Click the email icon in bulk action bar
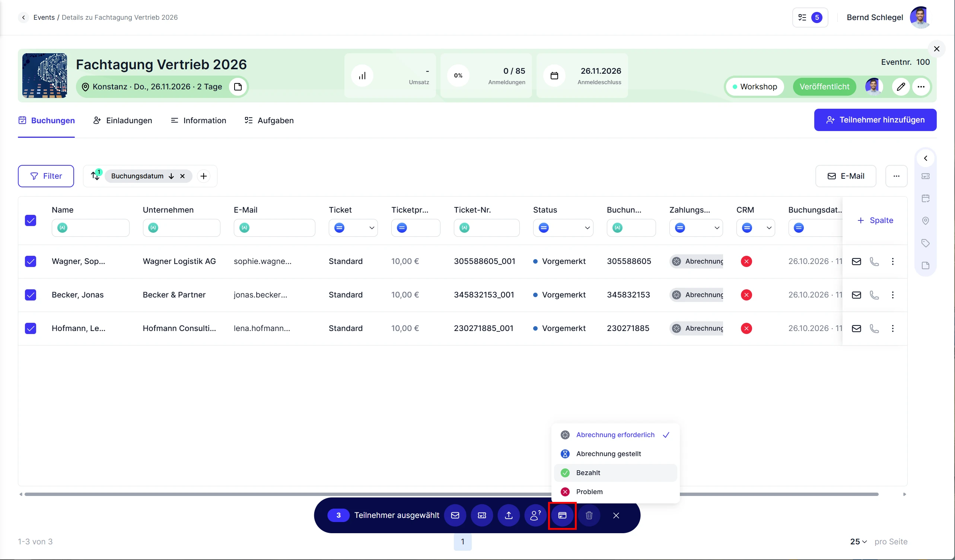Screen dimensions: 955x560 [455, 515]
